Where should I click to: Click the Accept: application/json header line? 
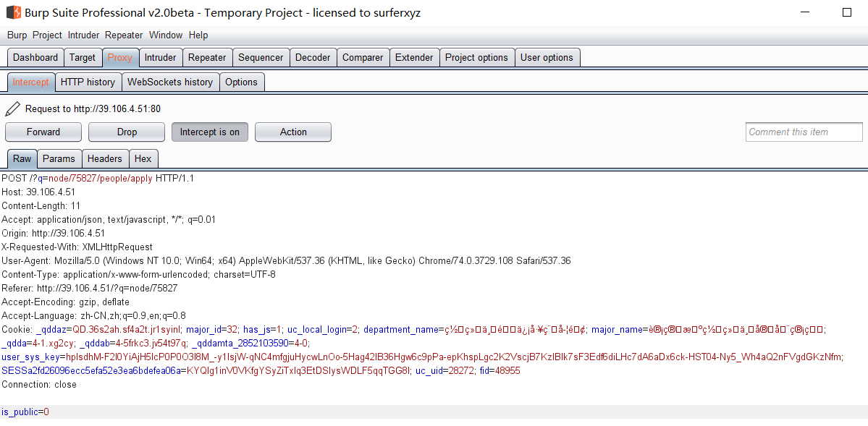tap(109, 220)
